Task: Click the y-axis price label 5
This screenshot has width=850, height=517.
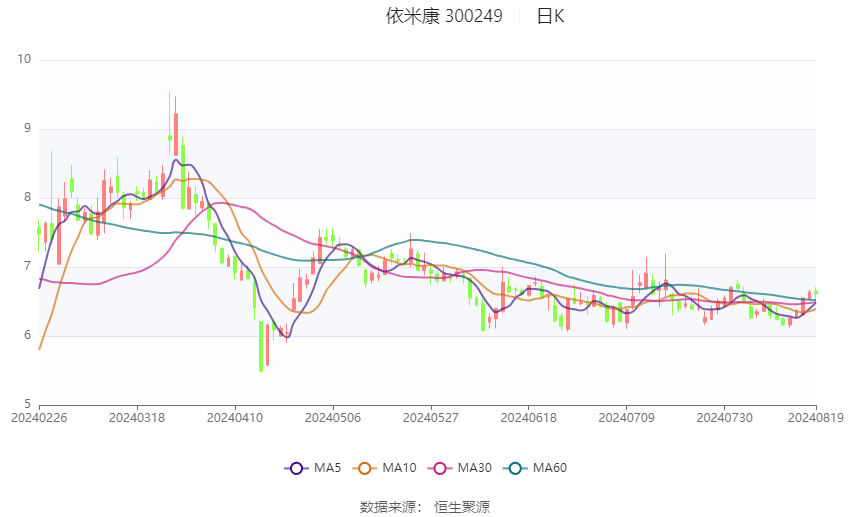Action: click(28, 405)
